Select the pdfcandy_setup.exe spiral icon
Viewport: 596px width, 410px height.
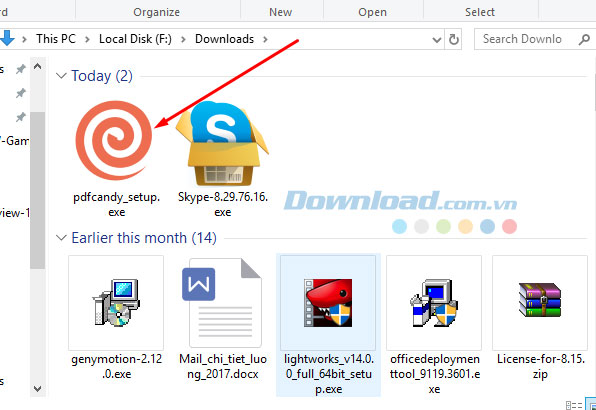point(114,140)
